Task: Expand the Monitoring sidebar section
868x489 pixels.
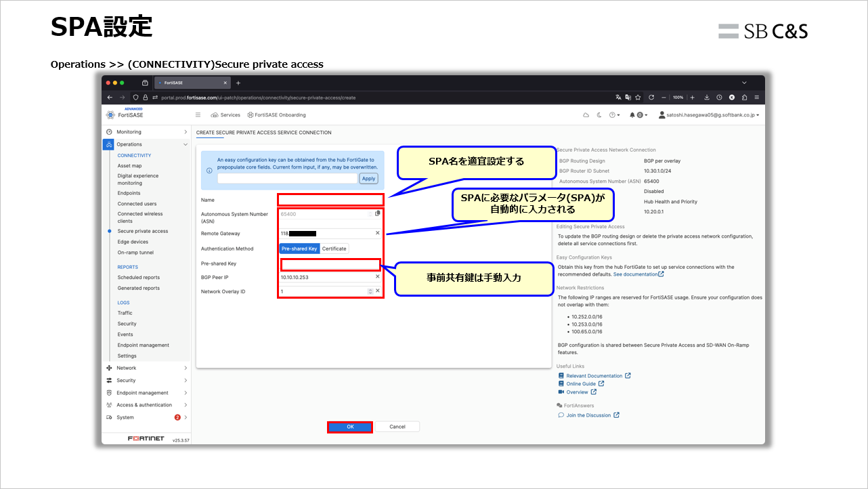Action: (186, 131)
